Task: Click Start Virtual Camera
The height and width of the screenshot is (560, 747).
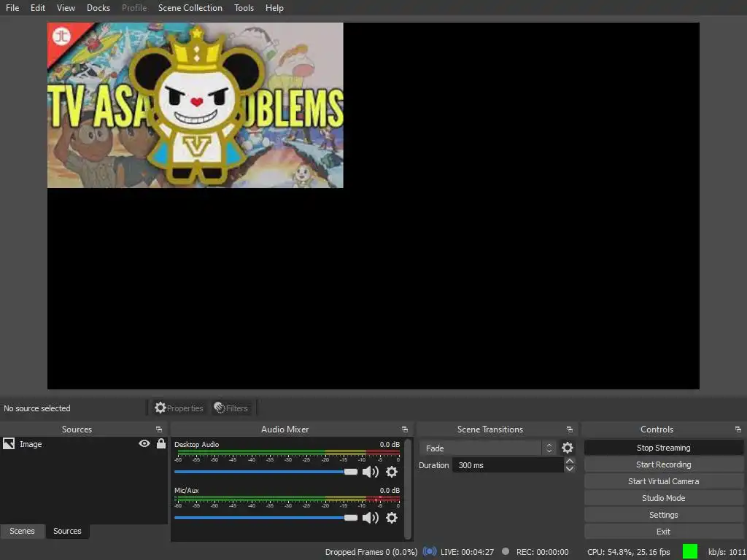Action: tap(663, 481)
